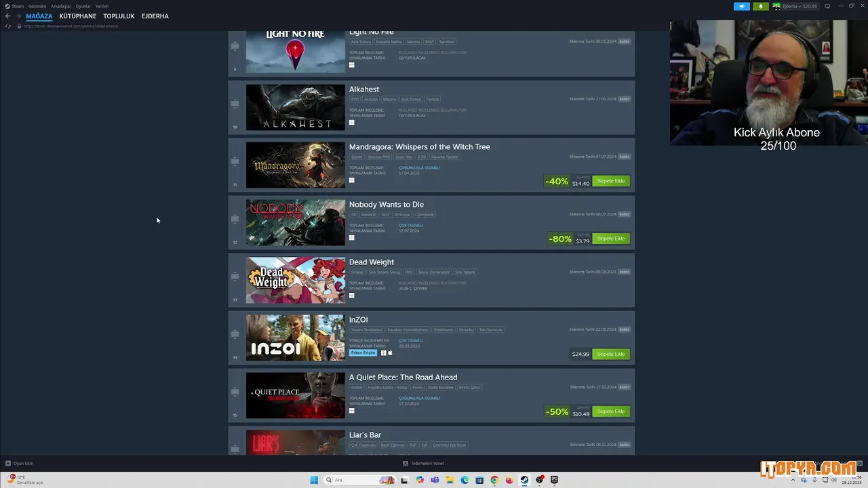This screenshot has width=868, height=488.
Task: Grab the drag handle of inZOI row
Action: pos(235,334)
